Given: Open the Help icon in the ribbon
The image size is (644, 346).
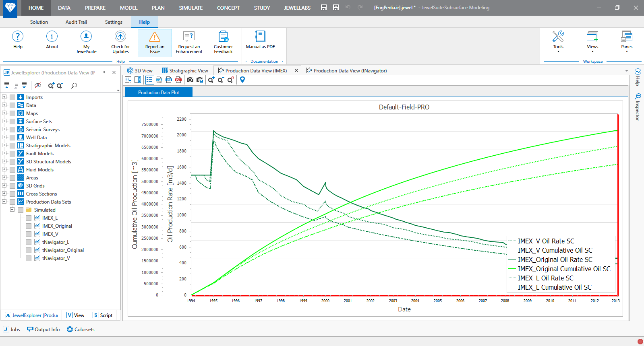Looking at the screenshot, I should (18, 37).
